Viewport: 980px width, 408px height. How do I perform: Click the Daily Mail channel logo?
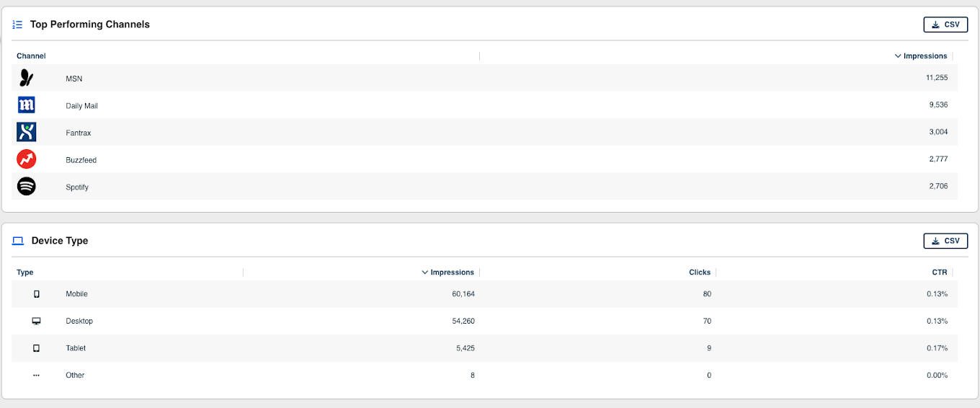(x=26, y=105)
